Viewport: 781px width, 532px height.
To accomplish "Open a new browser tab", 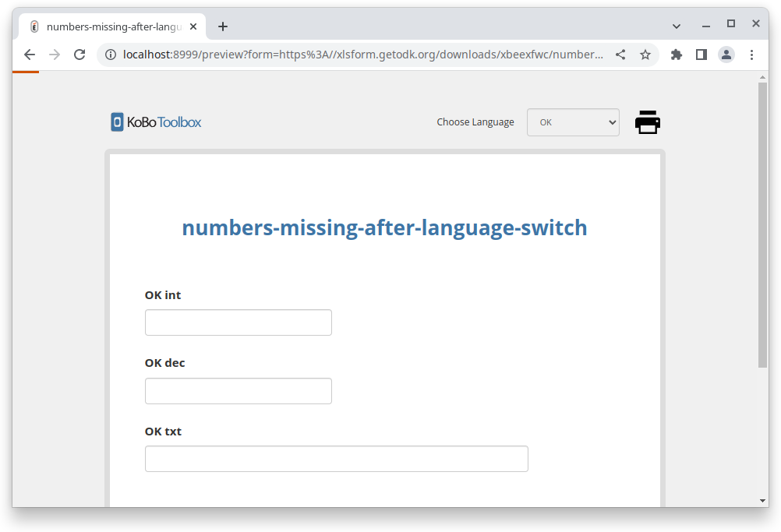I will 223,26.
